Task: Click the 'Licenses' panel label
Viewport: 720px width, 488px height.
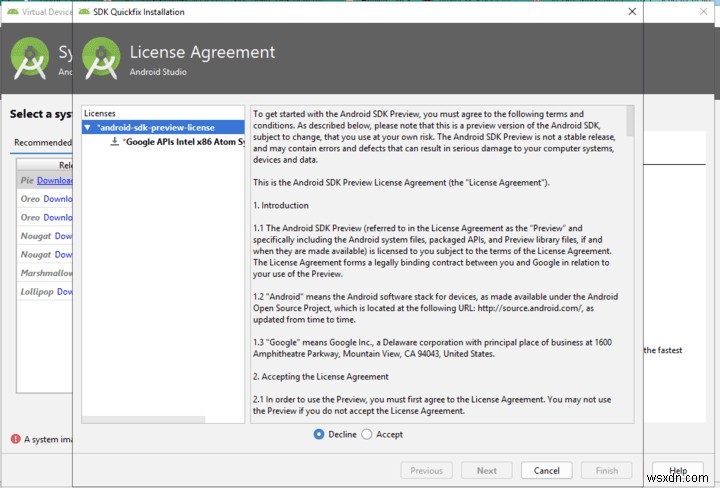Action: click(100, 113)
